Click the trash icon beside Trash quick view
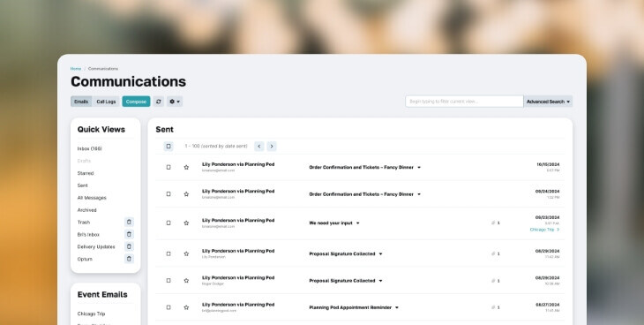The height and width of the screenshot is (325, 644). [129, 223]
